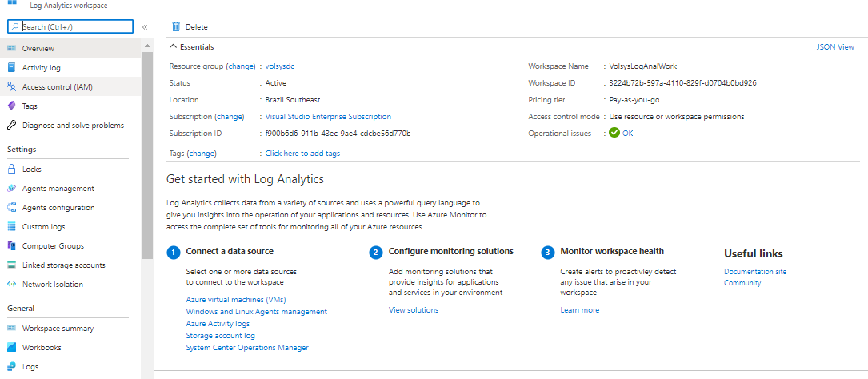Open Activity log menu item
868x379 pixels.
pos(70,67)
